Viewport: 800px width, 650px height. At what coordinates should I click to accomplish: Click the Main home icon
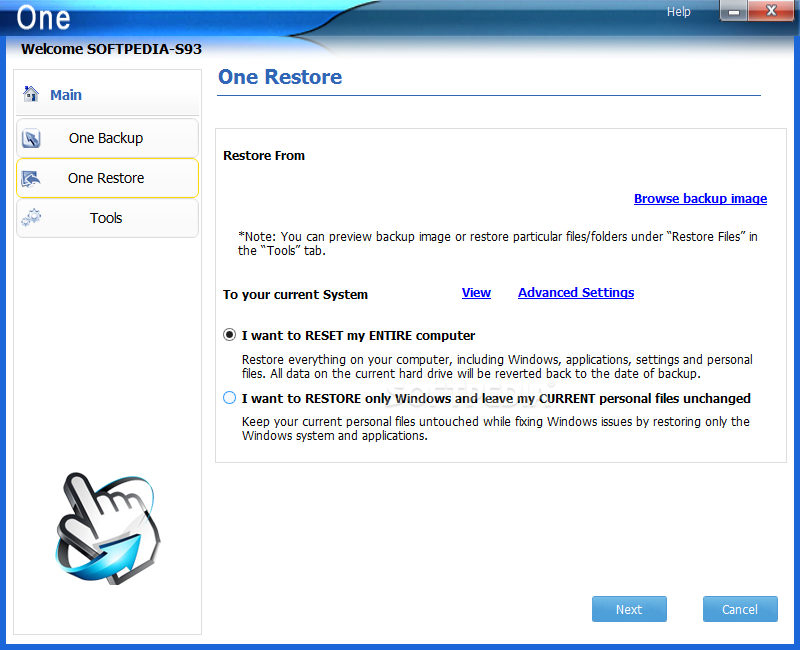coord(31,94)
